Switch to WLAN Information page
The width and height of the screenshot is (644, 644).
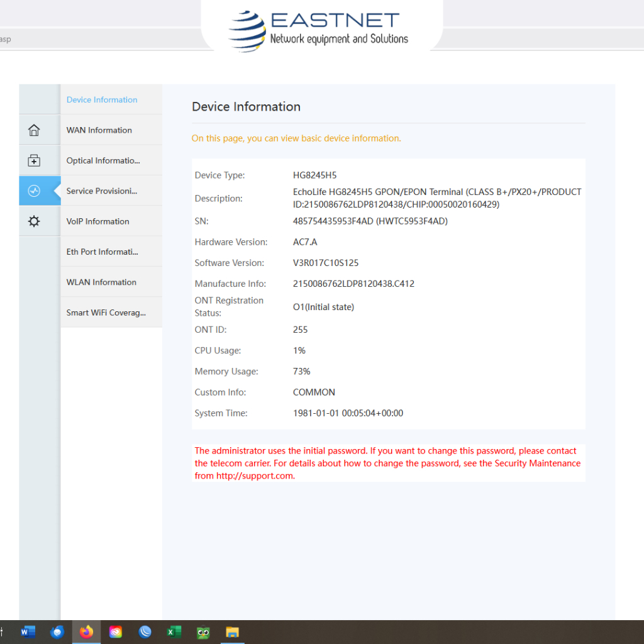(101, 282)
